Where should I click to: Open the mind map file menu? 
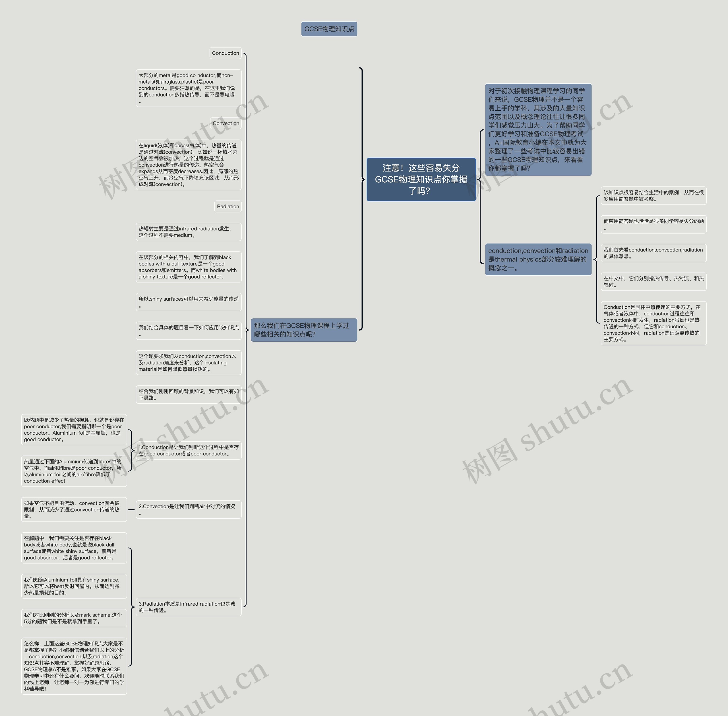[0, 0]
